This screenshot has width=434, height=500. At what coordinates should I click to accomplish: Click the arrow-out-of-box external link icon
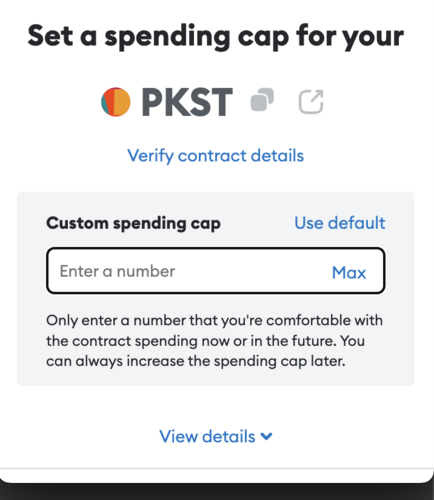coord(311,102)
